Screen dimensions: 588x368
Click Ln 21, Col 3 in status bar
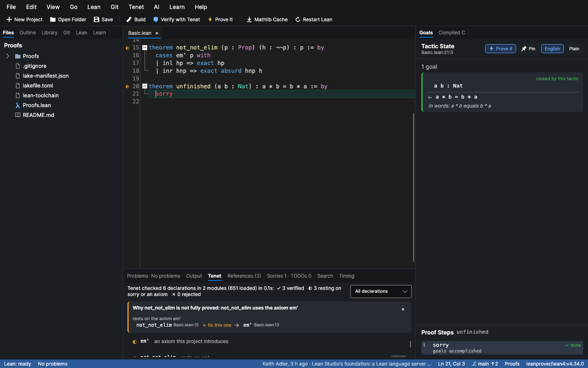tap(452, 364)
